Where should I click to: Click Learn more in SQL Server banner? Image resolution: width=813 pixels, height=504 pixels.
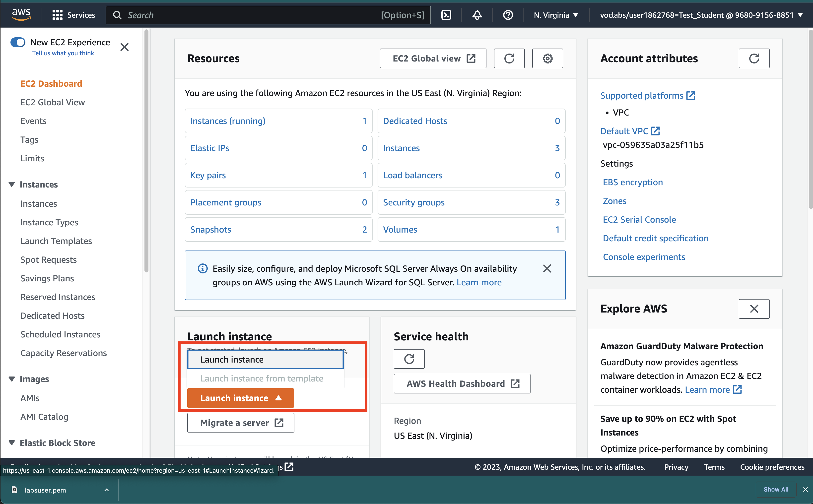coord(479,282)
